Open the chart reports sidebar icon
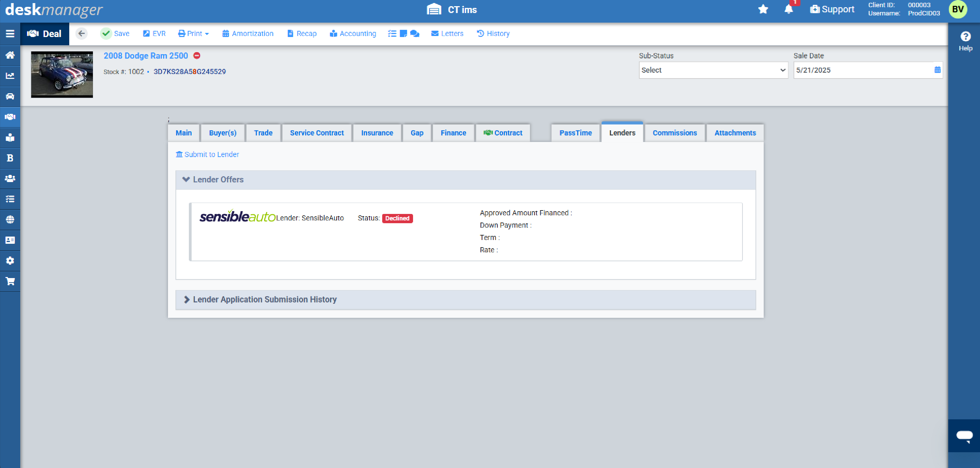980x468 pixels. click(10, 75)
